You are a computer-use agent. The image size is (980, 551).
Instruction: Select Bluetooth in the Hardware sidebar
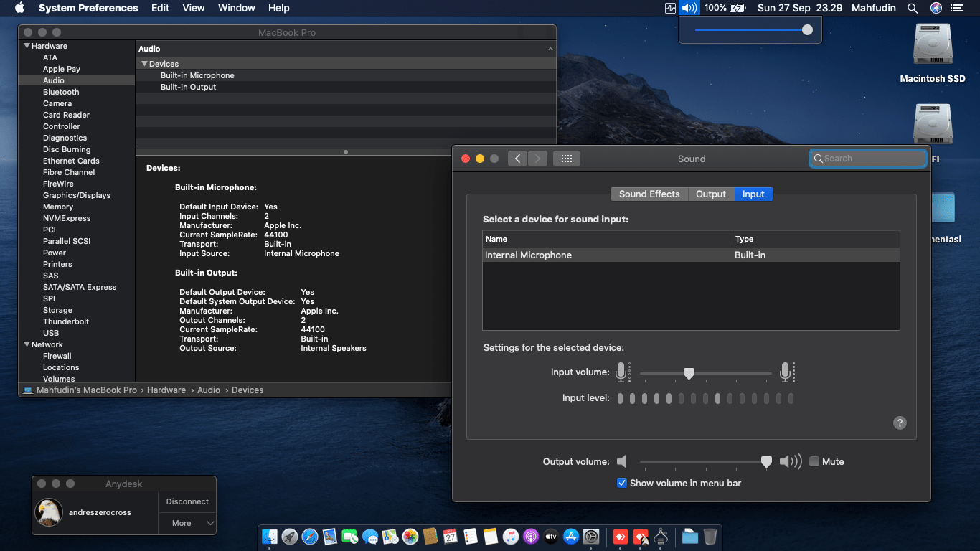pyautogui.click(x=61, y=92)
